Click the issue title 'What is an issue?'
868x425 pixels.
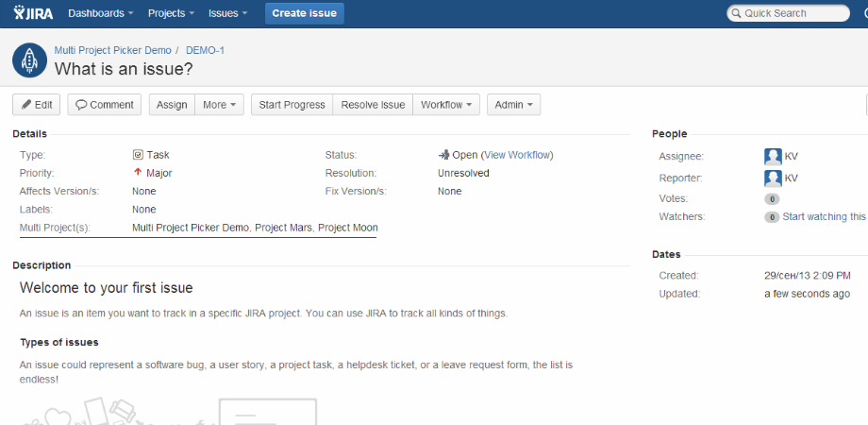pyautogui.click(x=124, y=69)
